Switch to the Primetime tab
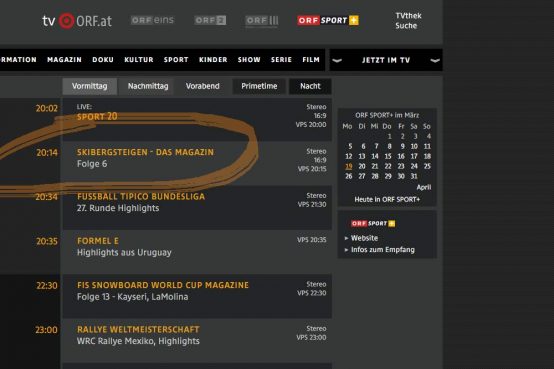The width and height of the screenshot is (554, 369). coord(259,86)
